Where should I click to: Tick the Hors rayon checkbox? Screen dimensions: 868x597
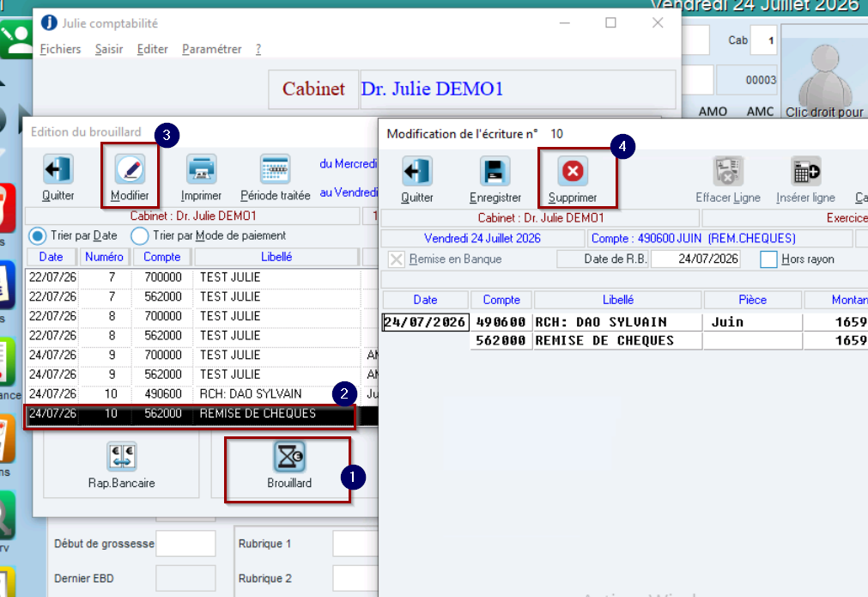click(768, 259)
